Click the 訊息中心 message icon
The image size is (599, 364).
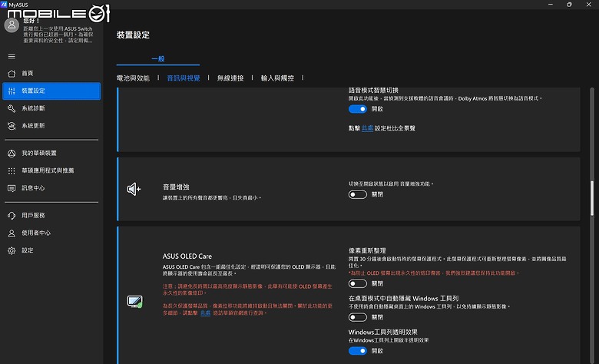pyautogui.click(x=12, y=188)
